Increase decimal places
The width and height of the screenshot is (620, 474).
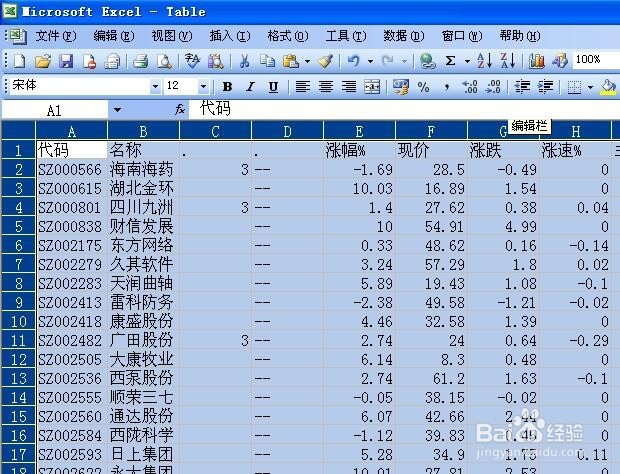[x=470, y=87]
